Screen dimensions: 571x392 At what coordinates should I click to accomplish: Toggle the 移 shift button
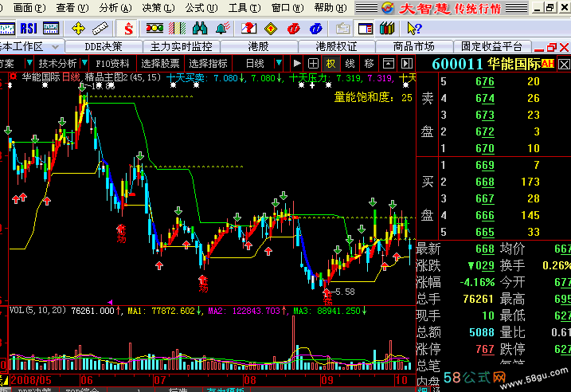coord(369,64)
